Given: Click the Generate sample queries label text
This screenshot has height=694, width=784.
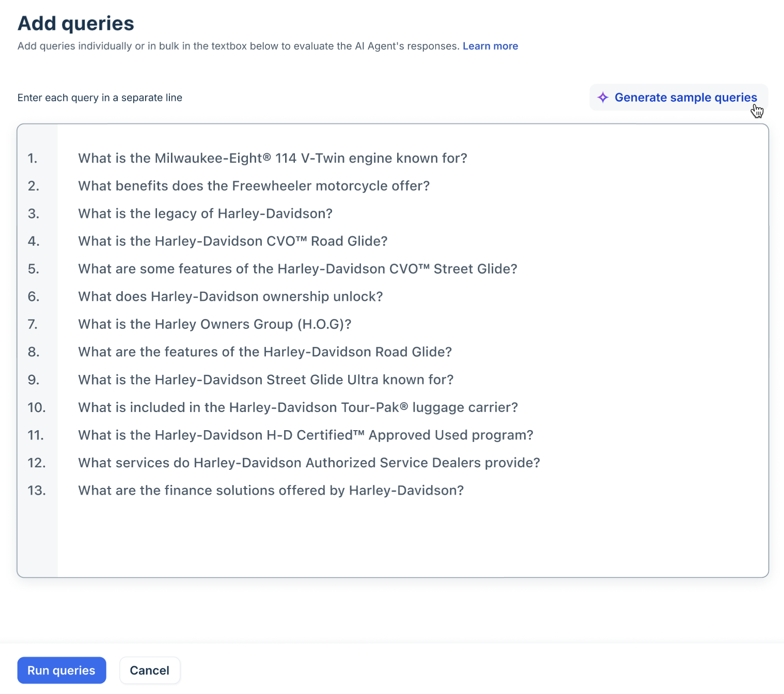Looking at the screenshot, I should click(x=685, y=98).
